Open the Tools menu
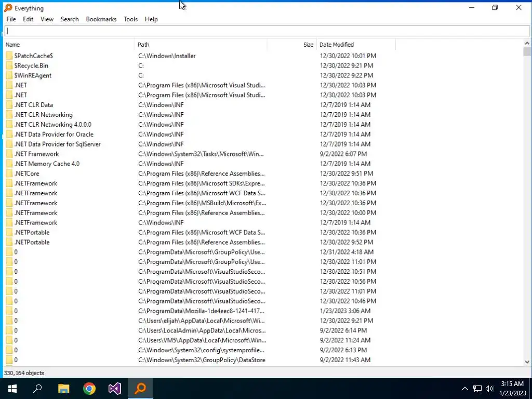The image size is (532, 399). pyautogui.click(x=130, y=19)
